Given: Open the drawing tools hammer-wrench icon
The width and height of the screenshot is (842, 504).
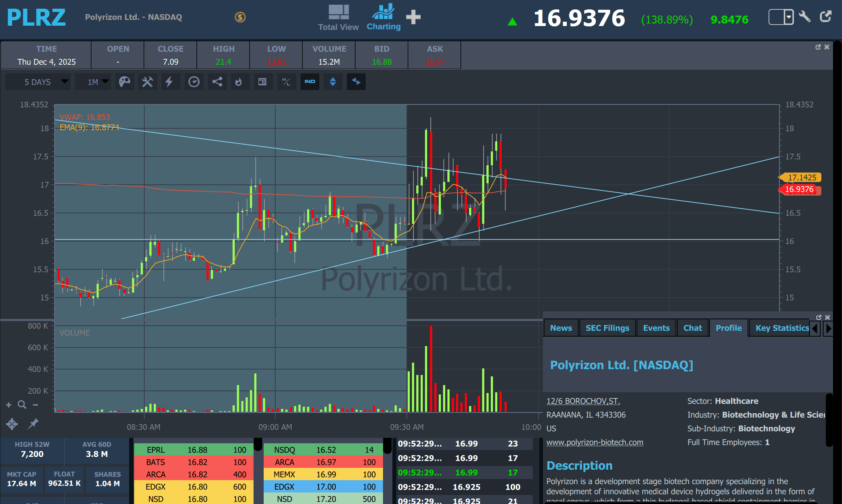Looking at the screenshot, I should pyautogui.click(x=147, y=82).
